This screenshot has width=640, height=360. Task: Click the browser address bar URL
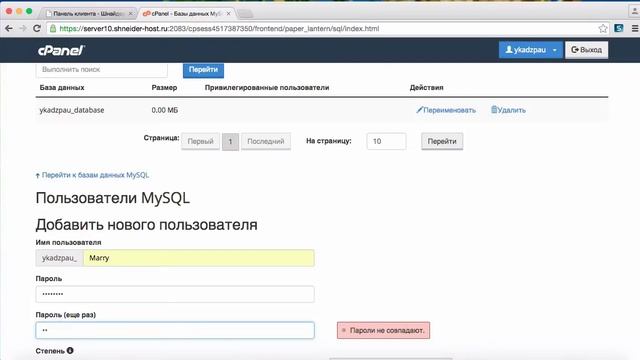219,29
